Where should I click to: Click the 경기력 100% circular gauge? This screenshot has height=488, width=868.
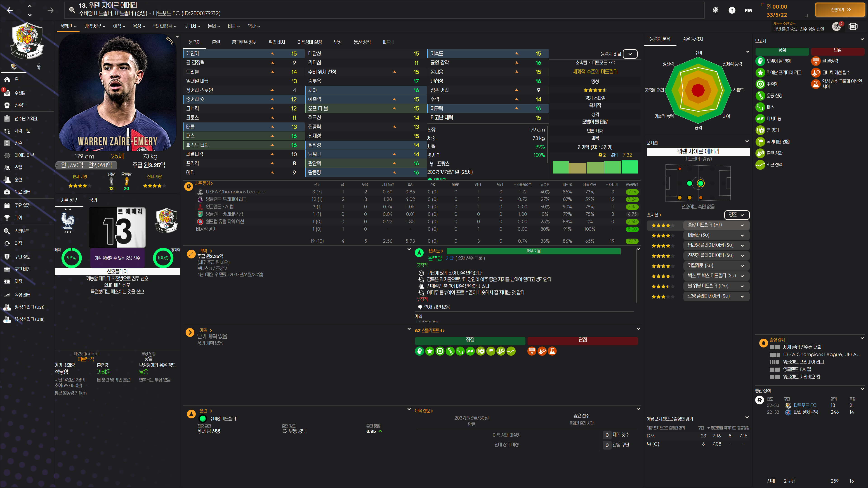[163, 258]
